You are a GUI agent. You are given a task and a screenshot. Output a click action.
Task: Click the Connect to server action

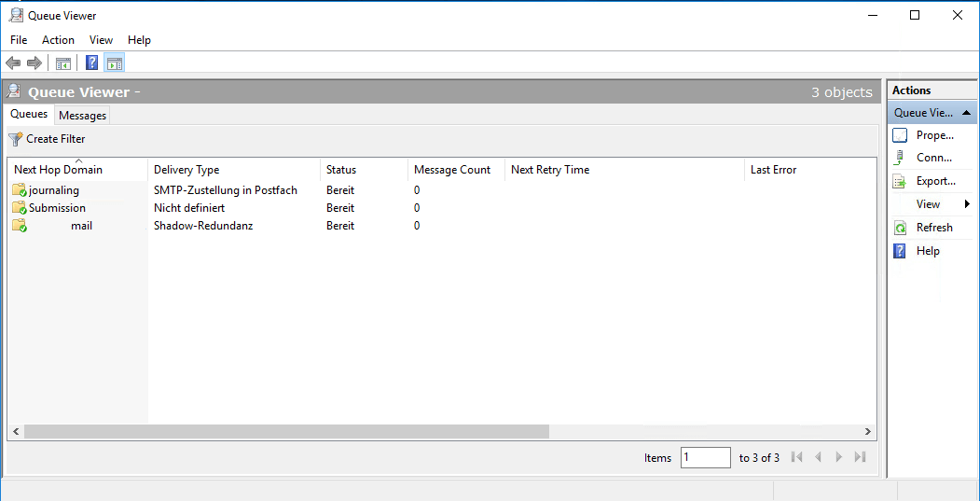coord(933,158)
